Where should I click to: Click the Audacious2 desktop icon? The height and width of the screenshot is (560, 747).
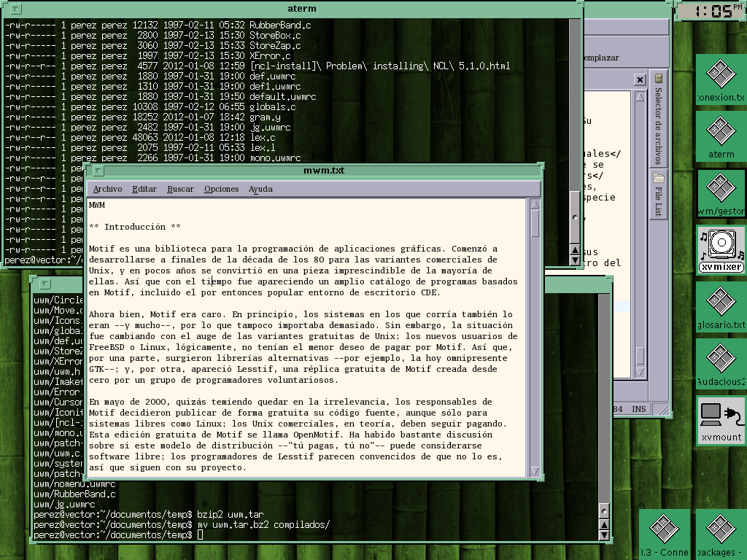721,363
